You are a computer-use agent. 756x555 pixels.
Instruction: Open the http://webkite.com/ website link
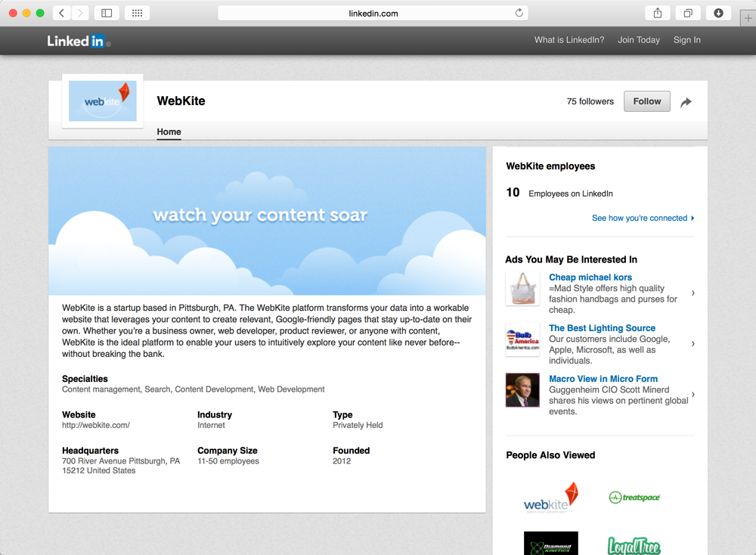coord(96,425)
